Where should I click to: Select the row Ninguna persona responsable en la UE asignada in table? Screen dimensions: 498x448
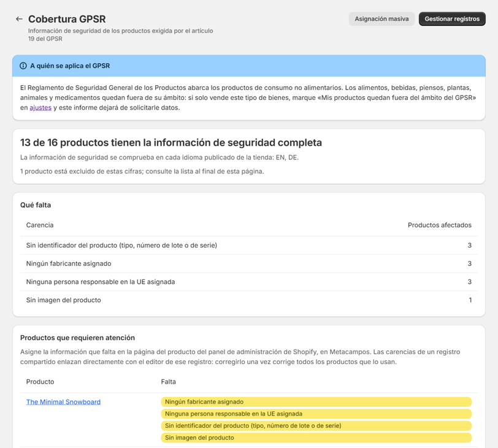[248, 282]
